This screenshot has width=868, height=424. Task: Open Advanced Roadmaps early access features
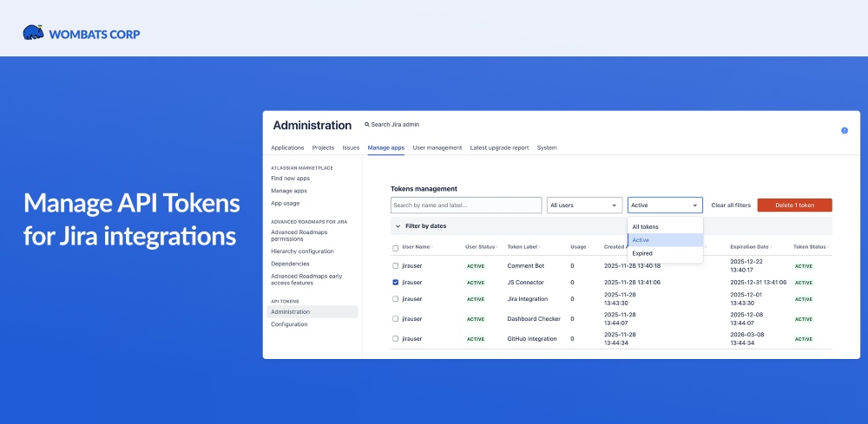coord(306,280)
